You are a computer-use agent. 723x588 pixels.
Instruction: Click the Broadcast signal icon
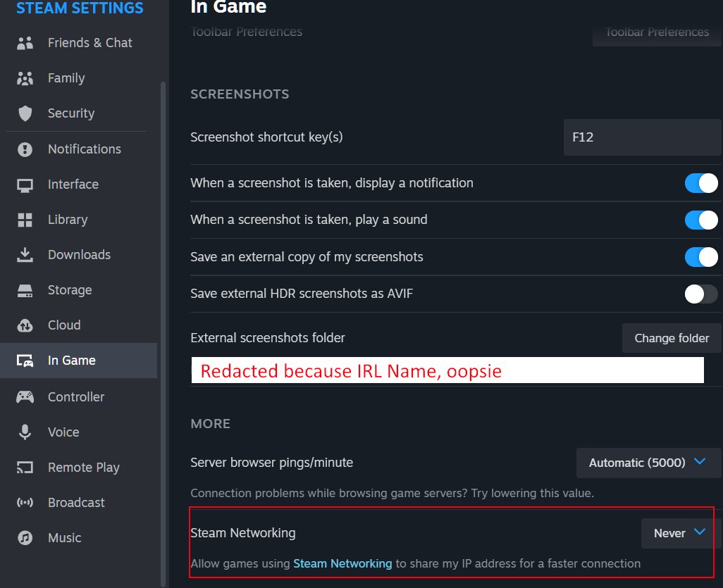tap(25, 503)
